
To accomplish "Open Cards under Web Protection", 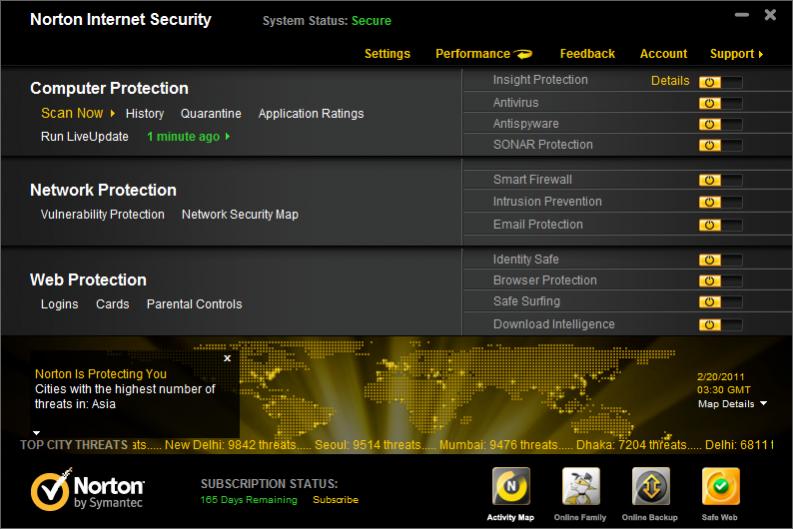I will click(113, 304).
